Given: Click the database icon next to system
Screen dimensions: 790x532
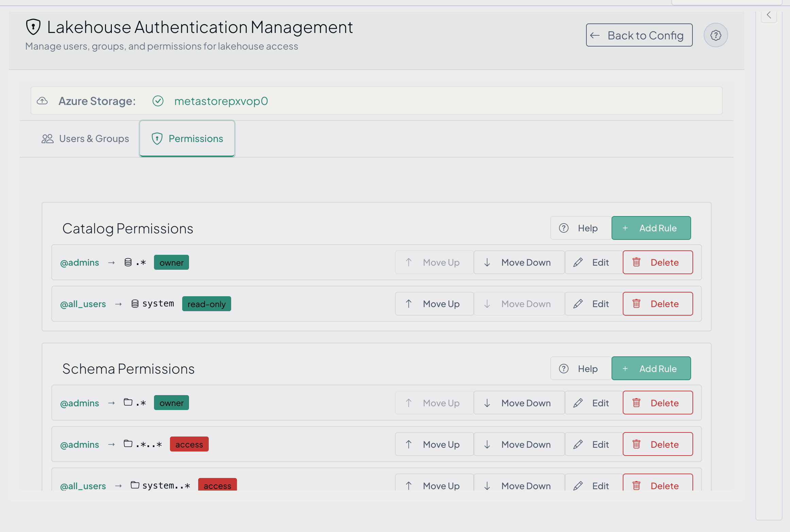Looking at the screenshot, I should point(135,303).
